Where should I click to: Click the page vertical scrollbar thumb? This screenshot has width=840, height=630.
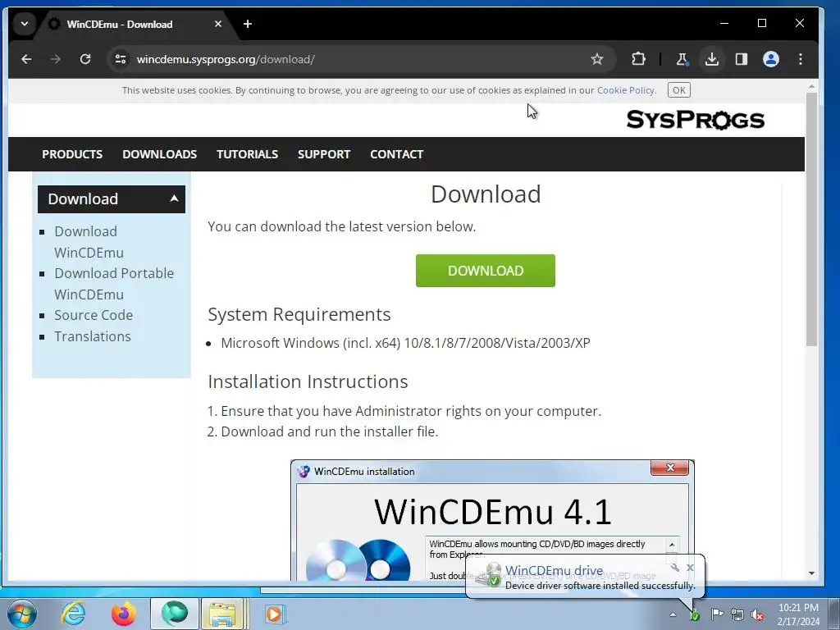[811, 220]
